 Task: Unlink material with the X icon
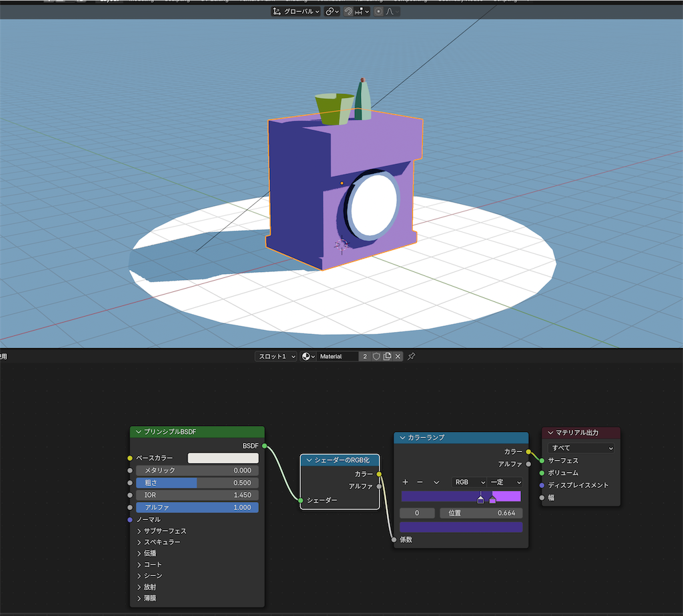pos(398,357)
